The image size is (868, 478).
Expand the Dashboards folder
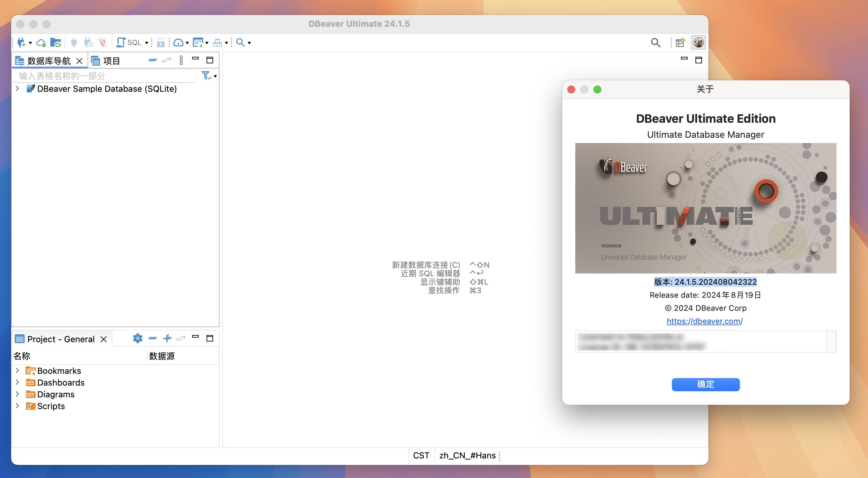[x=18, y=382]
